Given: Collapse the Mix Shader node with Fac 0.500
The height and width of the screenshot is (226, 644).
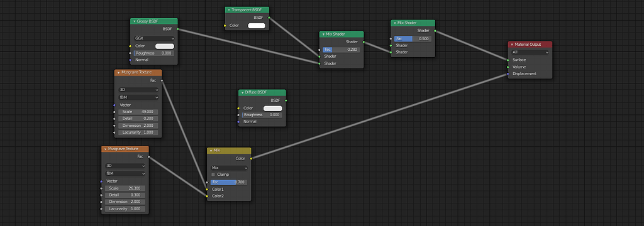Looking at the screenshot, I should tap(394, 23).
